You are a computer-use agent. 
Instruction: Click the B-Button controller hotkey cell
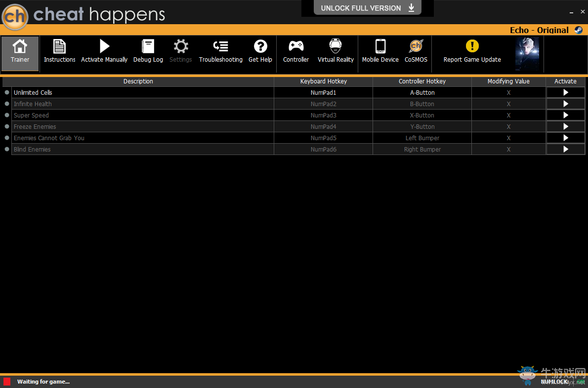click(x=422, y=104)
